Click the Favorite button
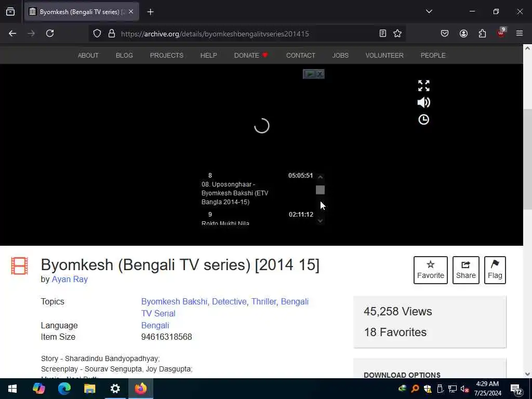 click(x=430, y=270)
